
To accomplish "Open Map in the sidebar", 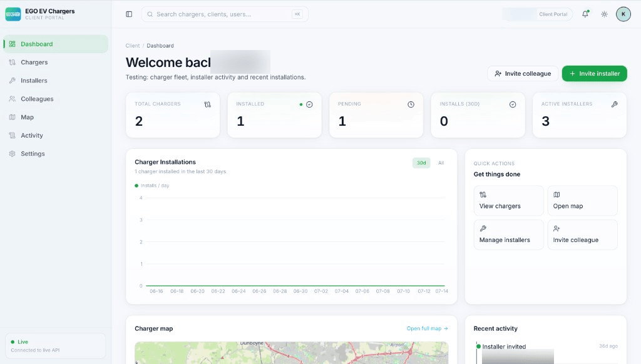I will (56, 117).
